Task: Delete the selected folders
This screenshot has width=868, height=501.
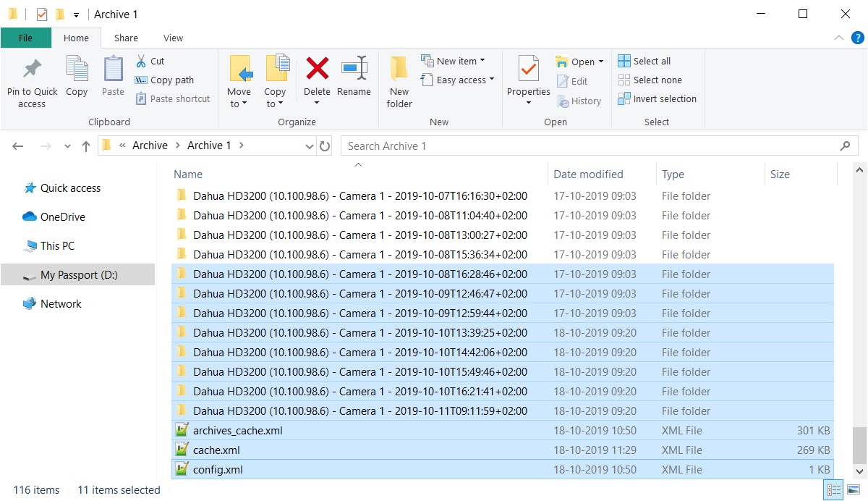Action: click(316, 78)
